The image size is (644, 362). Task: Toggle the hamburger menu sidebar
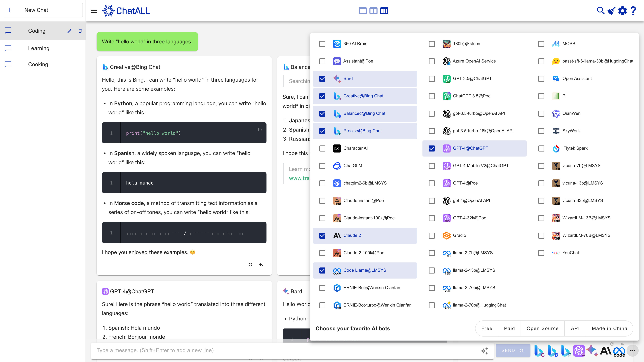pos(94,11)
